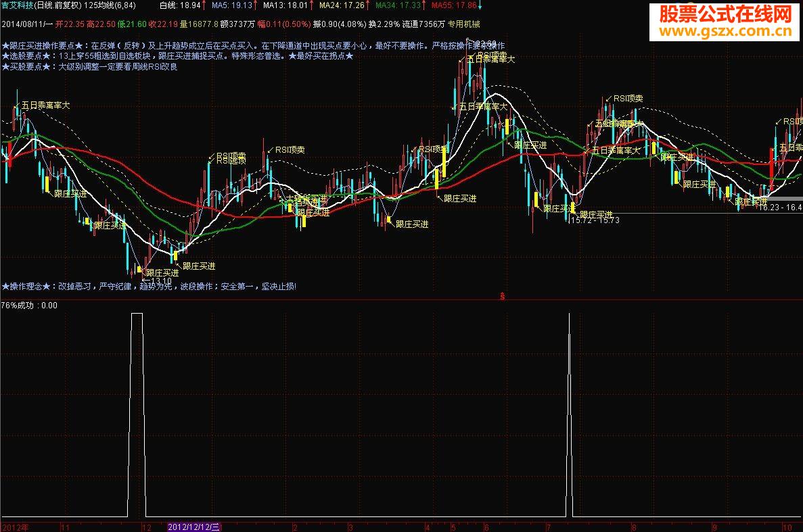The height and width of the screenshot is (532, 803).
Task: Click the change 幅0.11(0.50%)
Action: point(283,24)
